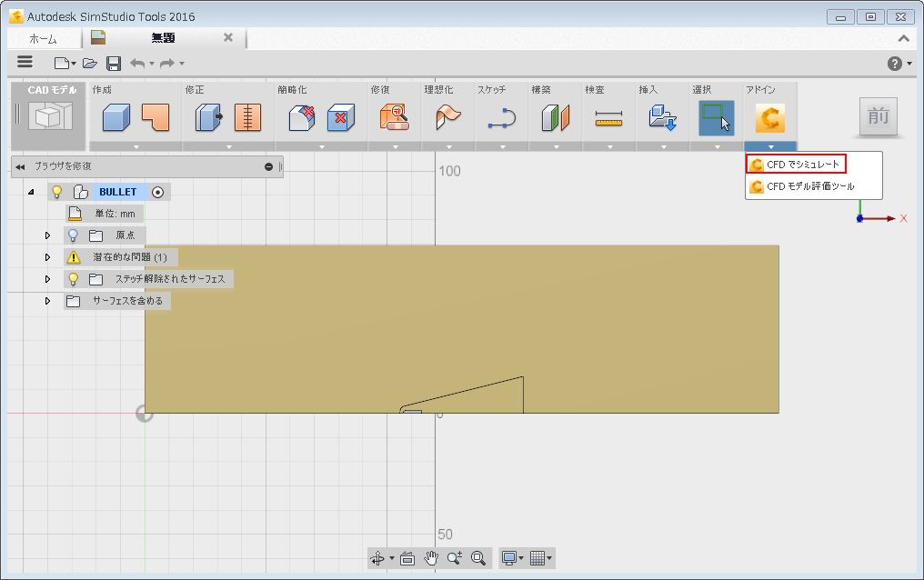Select the BULLET component name
924x580 pixels.
[x=118, y=192]
